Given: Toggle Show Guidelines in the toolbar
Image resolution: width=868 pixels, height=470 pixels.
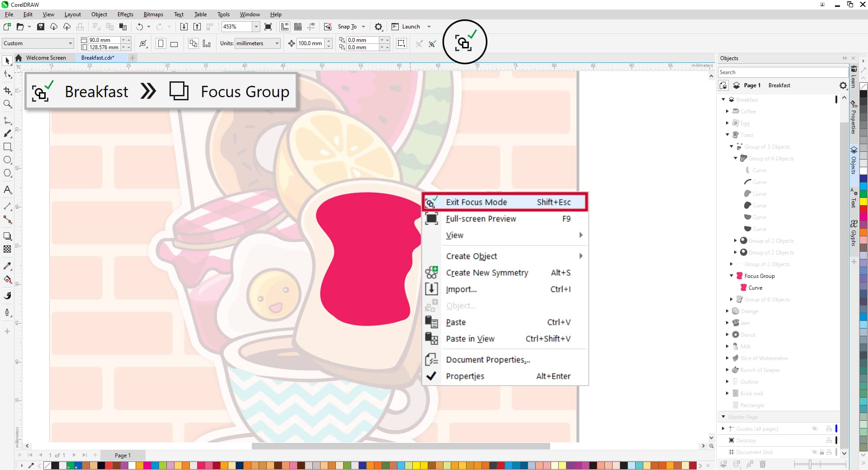Looking at the screenshot, I should 311,27.
